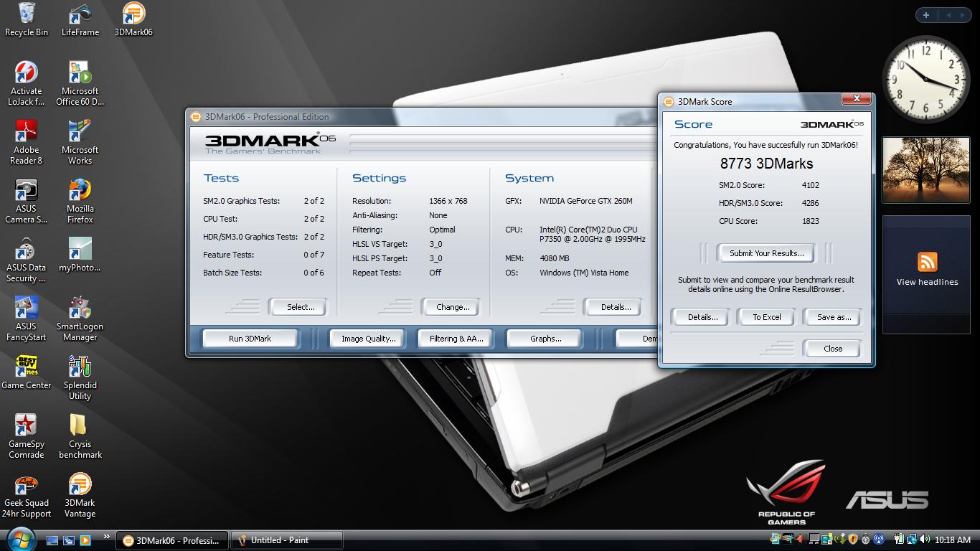Click the slideshow tree photo gadget

click(925, 170)
